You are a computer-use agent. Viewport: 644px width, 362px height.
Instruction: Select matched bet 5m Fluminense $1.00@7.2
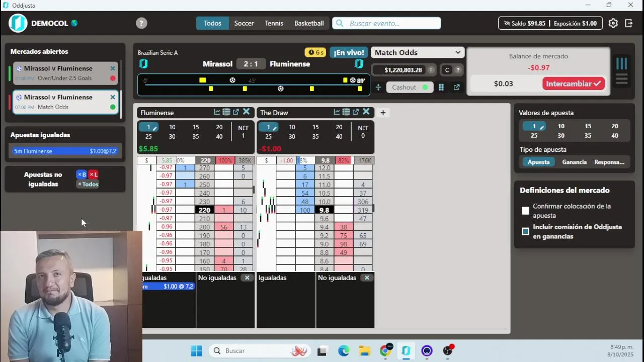tap(65, 151)
